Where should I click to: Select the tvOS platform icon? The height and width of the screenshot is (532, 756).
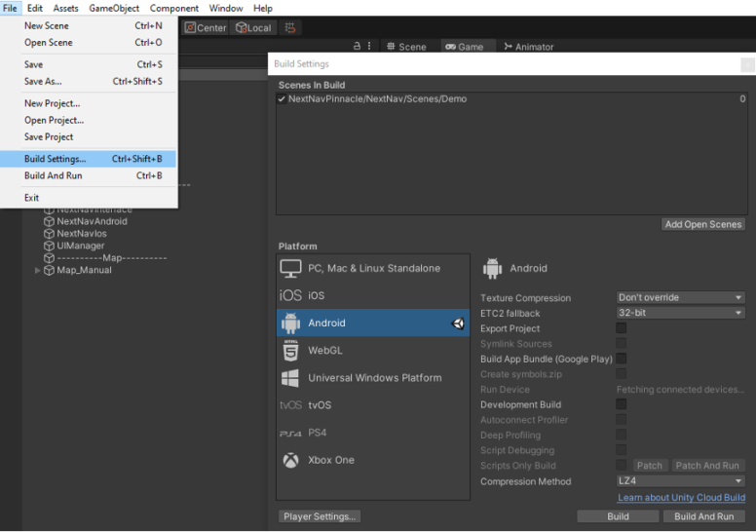click(290, 405)
